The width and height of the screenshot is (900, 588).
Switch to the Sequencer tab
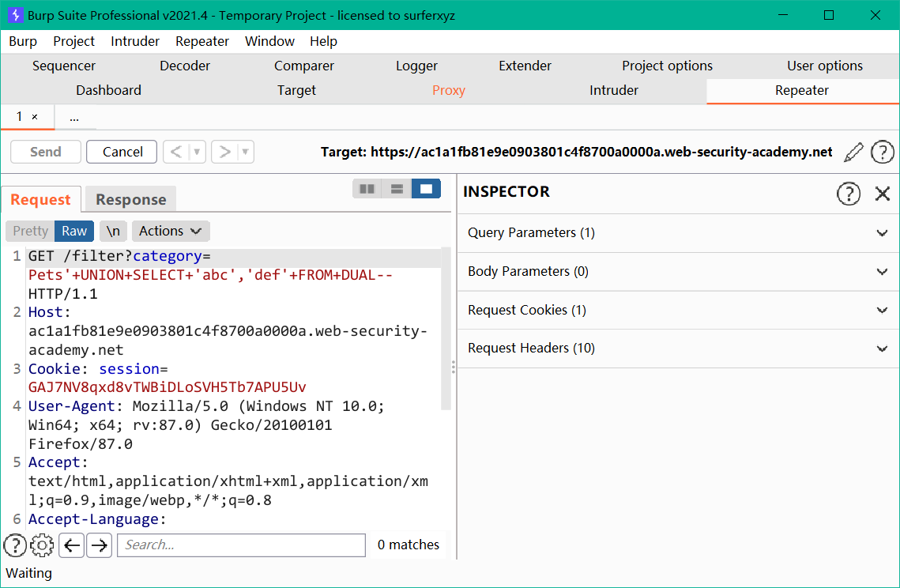coord(64,66)
